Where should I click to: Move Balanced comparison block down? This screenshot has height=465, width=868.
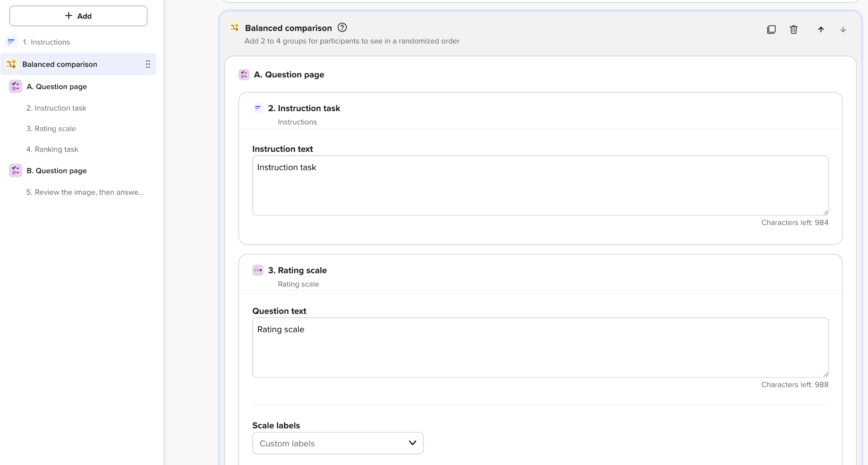pyautogui.click(x=843, y=29)
